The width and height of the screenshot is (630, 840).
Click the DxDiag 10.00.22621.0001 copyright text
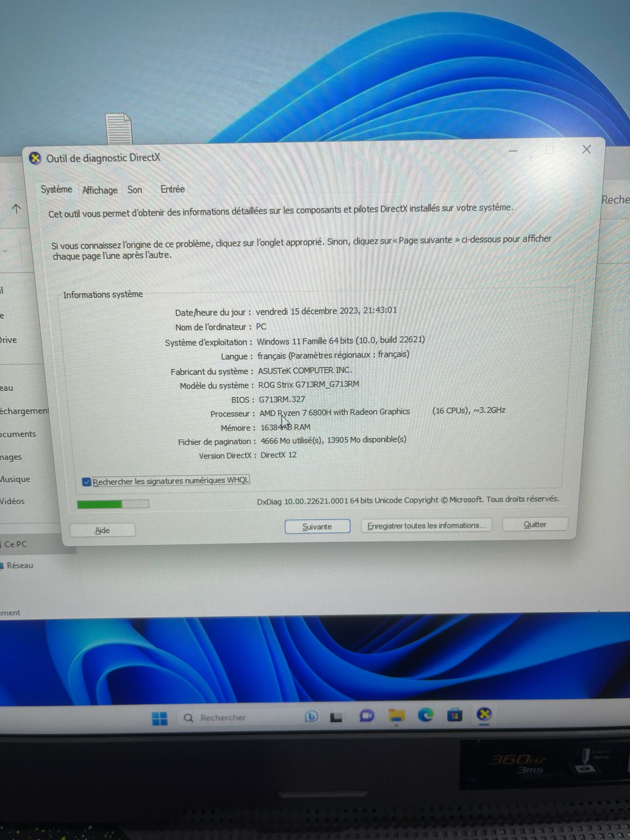(x=408, y=500)
